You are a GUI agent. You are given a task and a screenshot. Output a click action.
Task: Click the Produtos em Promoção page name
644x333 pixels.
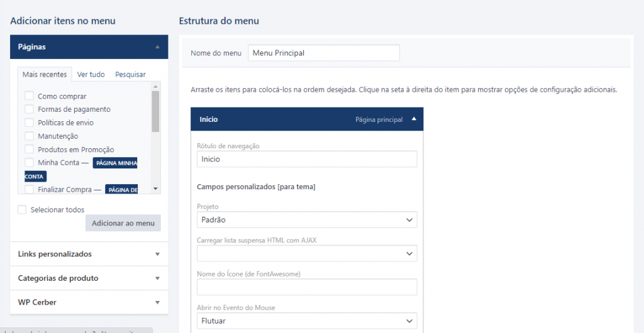coord(76,150)
